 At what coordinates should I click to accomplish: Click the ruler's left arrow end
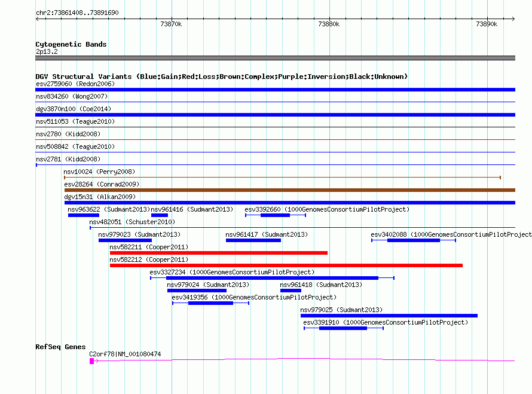37,19
